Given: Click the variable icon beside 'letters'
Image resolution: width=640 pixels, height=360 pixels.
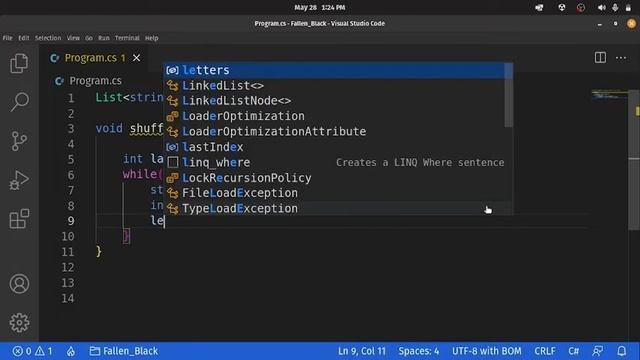Looking at the screenshot, I should click(x=172, y=70).
